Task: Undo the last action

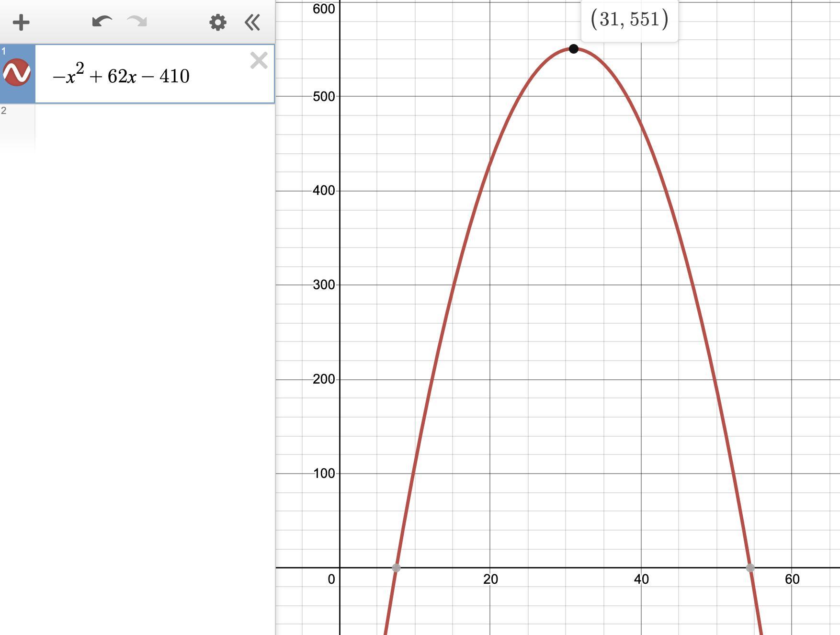Action: 102,22
